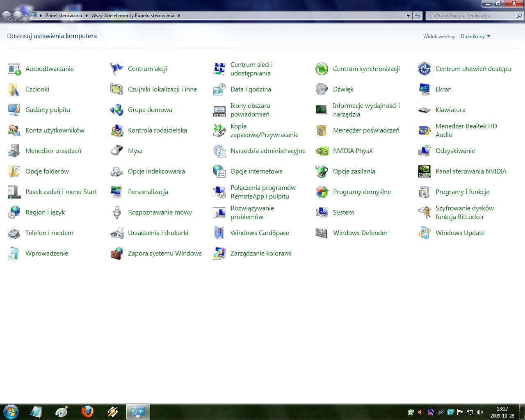Click the Forward navigation button
Image resolution: width=525 pixels, height=420 pixels.
(18, 16)
